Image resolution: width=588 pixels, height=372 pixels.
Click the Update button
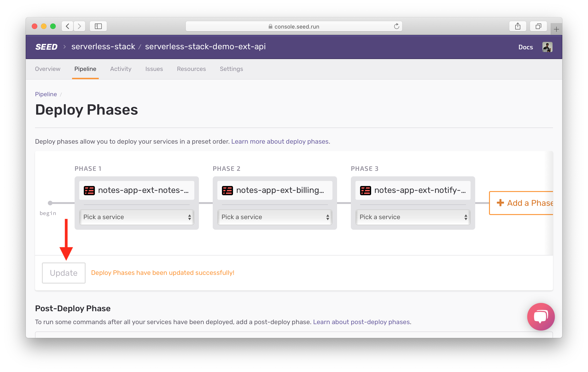(64, 272)
